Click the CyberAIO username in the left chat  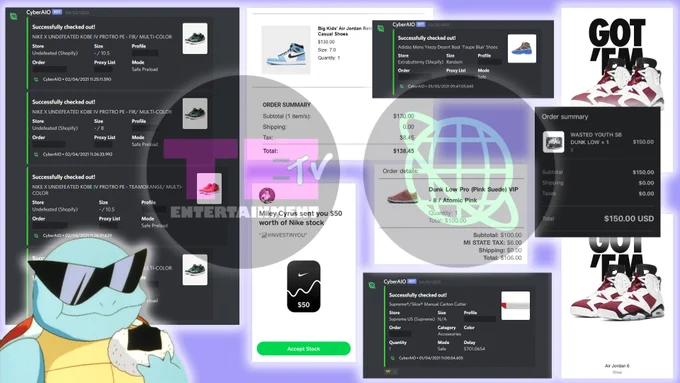tap(38, 12)
